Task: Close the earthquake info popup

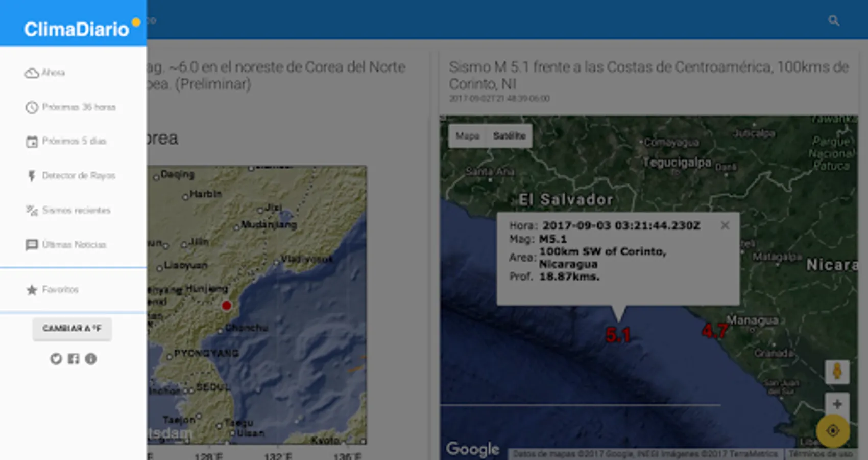Action: click(725, 225)
